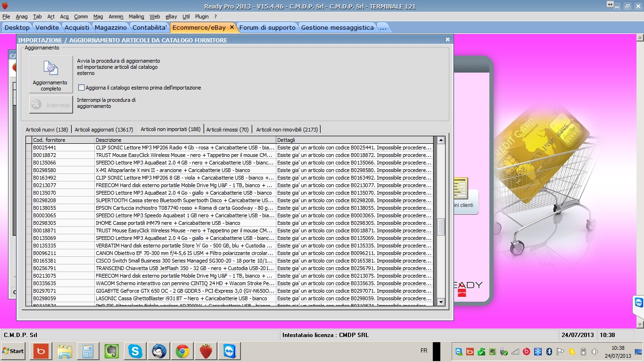Select code cell B0298059
644x362 pixels.
pos(63,298)
